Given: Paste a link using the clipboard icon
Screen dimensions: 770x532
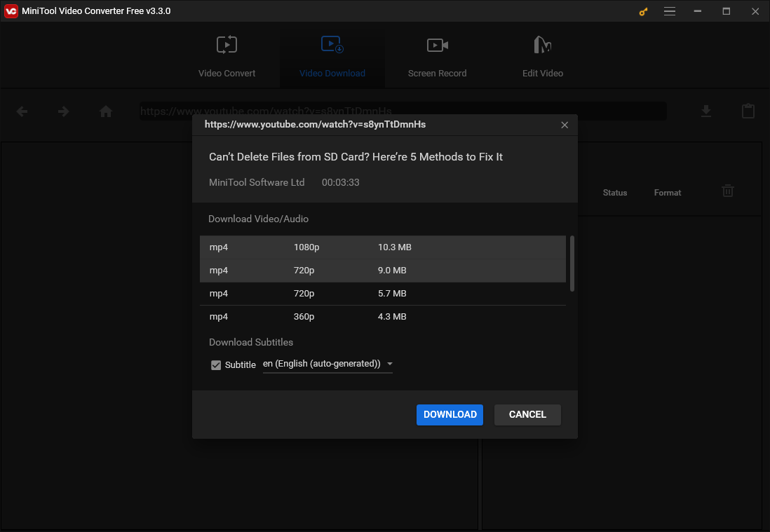Looking at the screenshot, I should click(x=748, y=111).
